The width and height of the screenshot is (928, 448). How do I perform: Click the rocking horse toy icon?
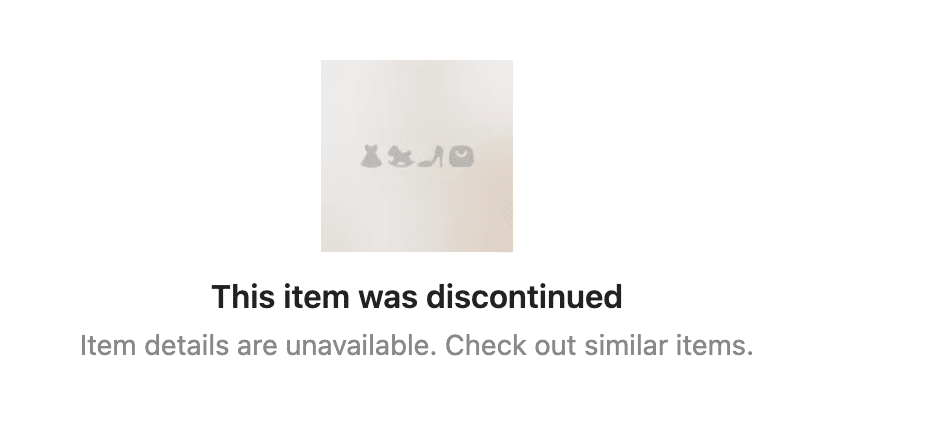tap(401, 157)
